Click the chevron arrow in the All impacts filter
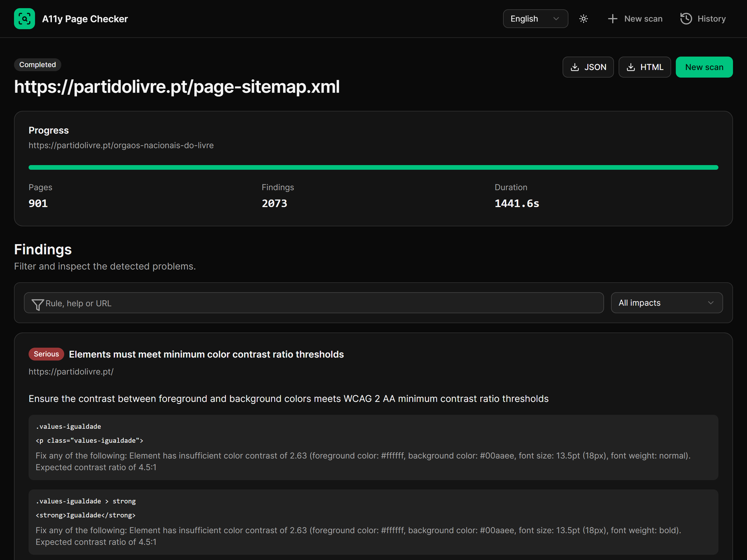 click(711, 303)
